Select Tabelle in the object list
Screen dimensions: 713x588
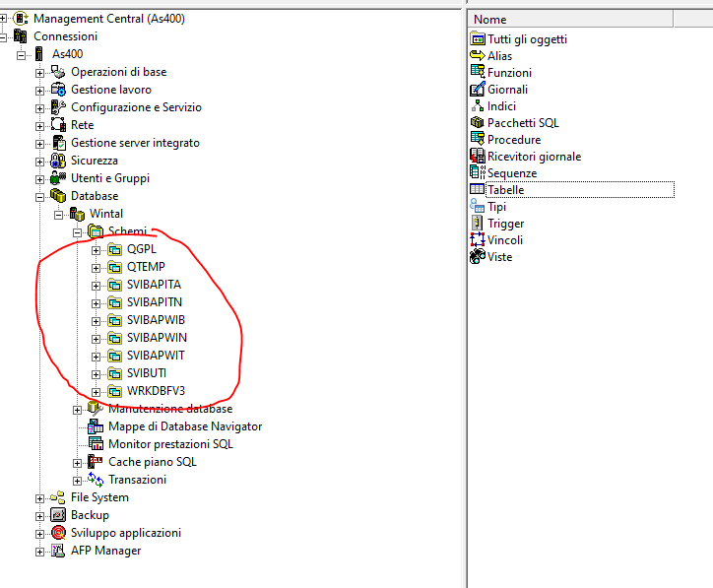506,190
